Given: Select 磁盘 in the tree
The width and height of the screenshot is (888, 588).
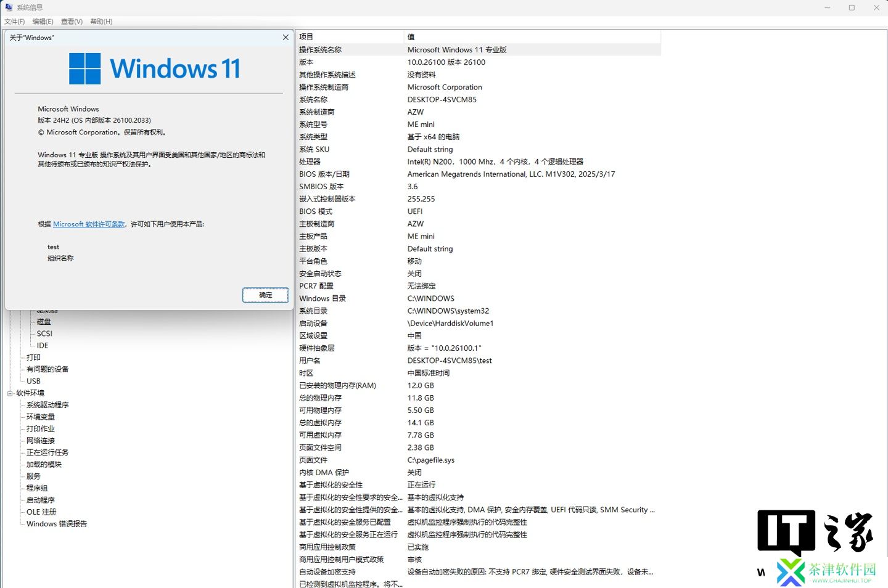Looking at the screenshot, I should tap(44, 322).
